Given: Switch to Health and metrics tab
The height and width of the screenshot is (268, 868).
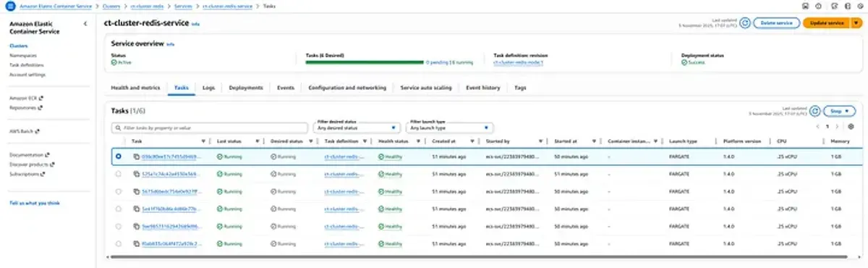Looking at the screenshot, I should click(x=135, y=88).
